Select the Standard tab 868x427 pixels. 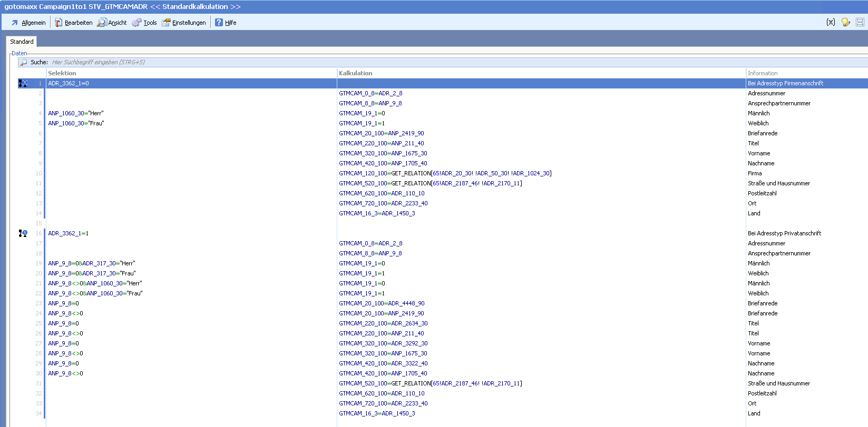click(22, 42)
